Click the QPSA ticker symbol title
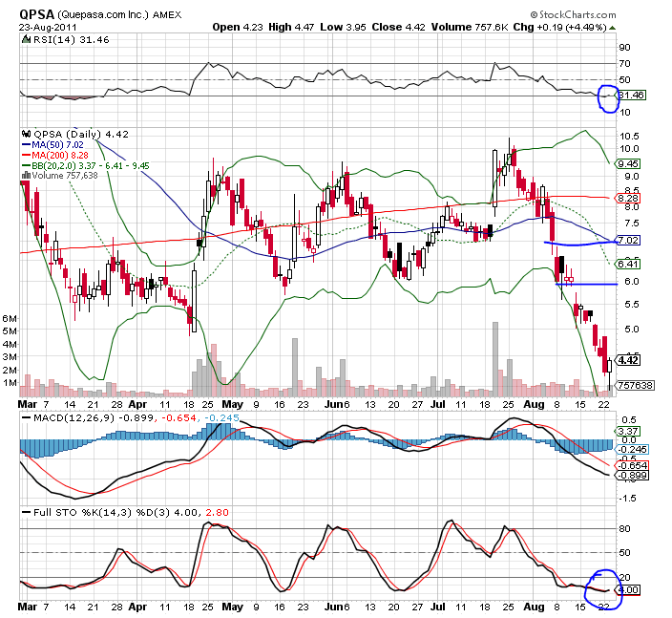The width and height of the screenshot is (672, 618). (39, 14)
